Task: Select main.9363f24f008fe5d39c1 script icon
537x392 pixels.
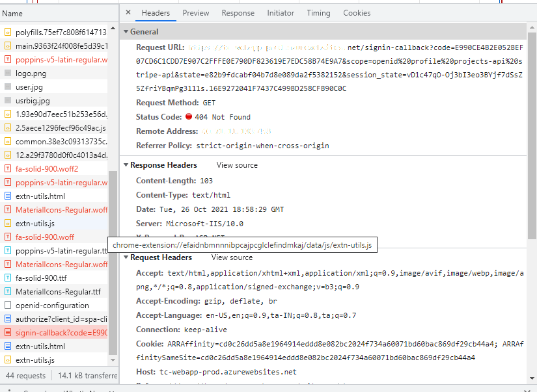Action: pos(8,46)
